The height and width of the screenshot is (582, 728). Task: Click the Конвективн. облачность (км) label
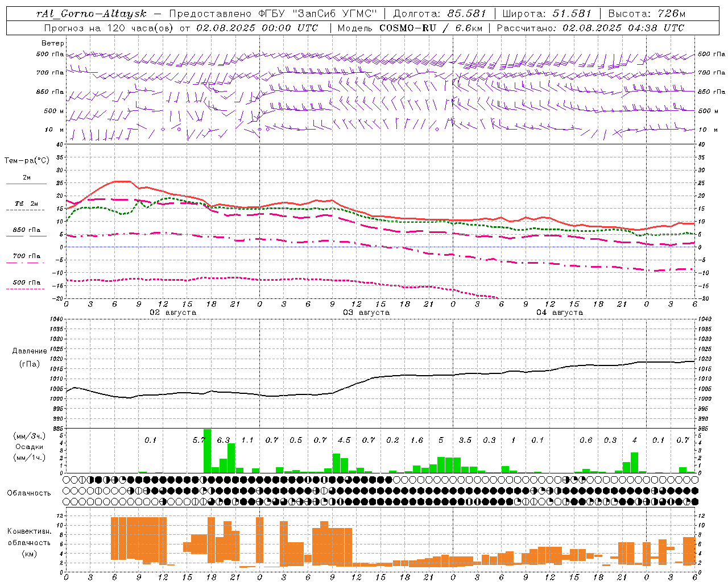tap(29, 542)
